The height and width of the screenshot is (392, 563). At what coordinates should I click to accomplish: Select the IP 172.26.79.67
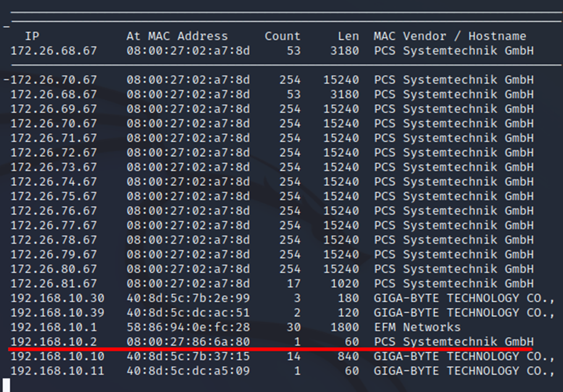click(x=54, y=255)
